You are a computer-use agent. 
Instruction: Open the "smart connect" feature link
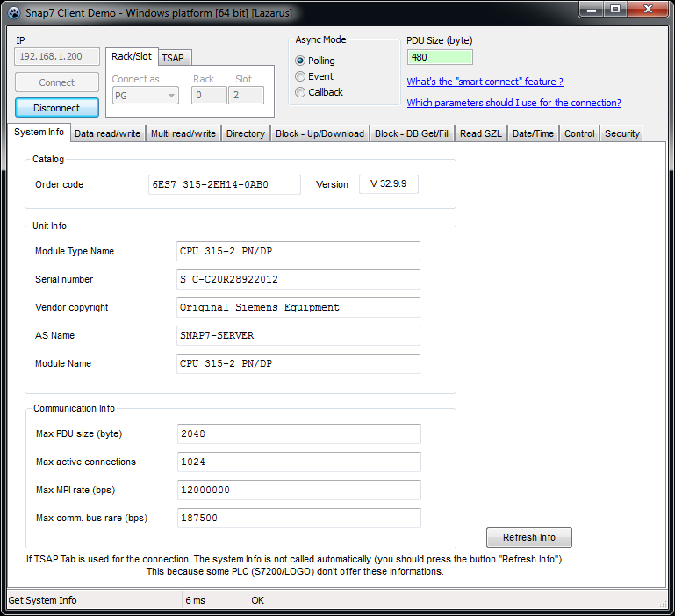point(485,82)
